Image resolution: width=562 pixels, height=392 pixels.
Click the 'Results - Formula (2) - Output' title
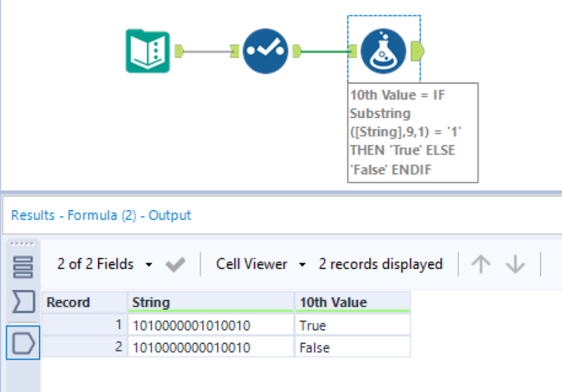coord(101,215)
